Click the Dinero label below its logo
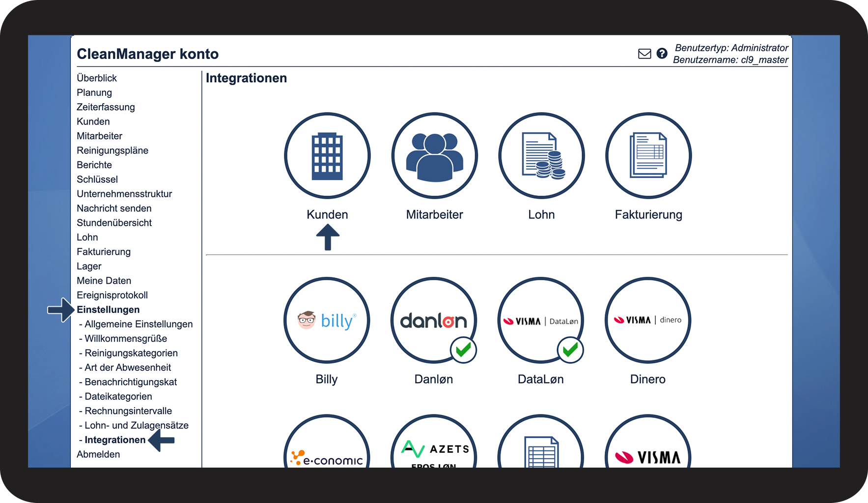 coord(648,380)
